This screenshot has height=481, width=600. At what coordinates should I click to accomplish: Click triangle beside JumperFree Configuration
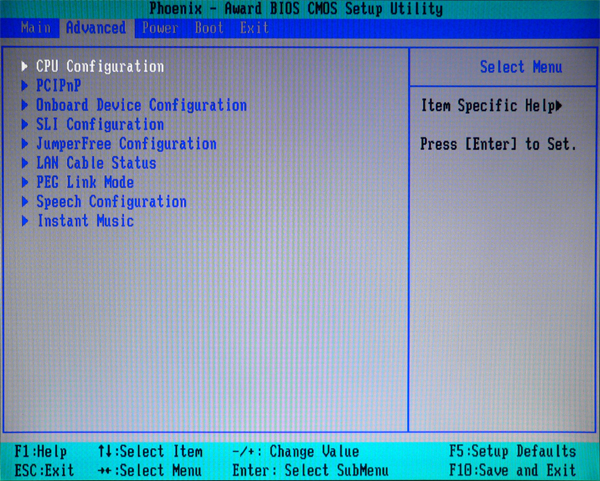[x=25, y=144]
